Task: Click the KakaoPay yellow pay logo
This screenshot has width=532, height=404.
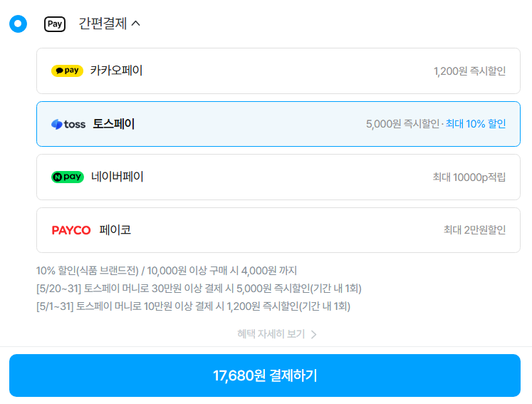Action: 67,71
